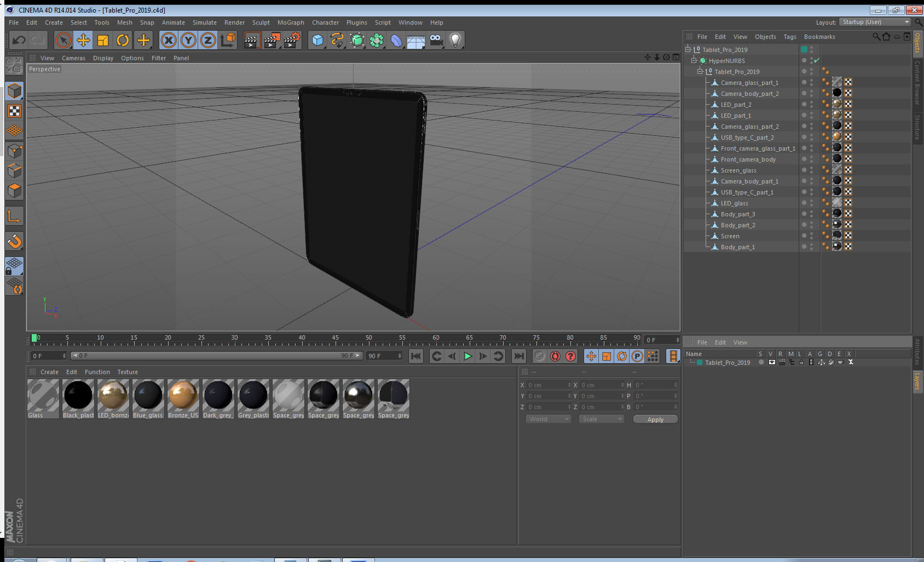Select the LED_bornze material swatch
Screen dimensions: 924x562
pyautogui.click(x=113, y=399)
